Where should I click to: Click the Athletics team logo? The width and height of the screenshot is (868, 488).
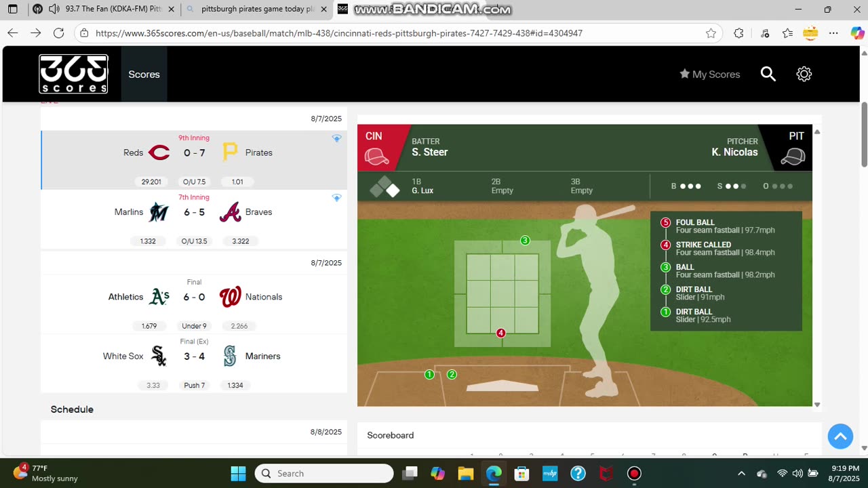tap(159, 297)
